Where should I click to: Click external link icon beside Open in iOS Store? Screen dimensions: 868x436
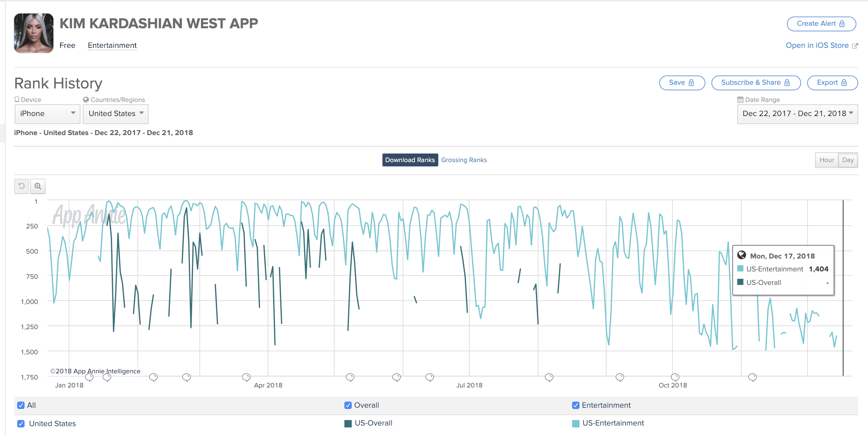pos(855,46)
